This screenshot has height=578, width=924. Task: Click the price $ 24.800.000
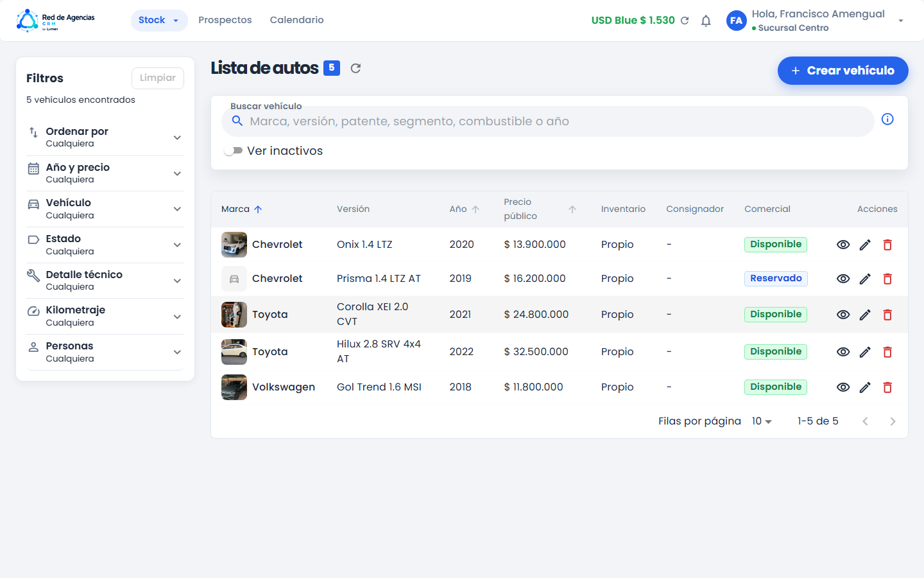click(x=536, y=315)
